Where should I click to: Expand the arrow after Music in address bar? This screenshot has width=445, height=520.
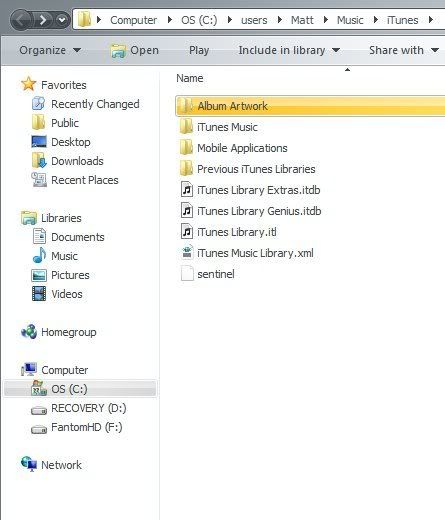point(376,20)
